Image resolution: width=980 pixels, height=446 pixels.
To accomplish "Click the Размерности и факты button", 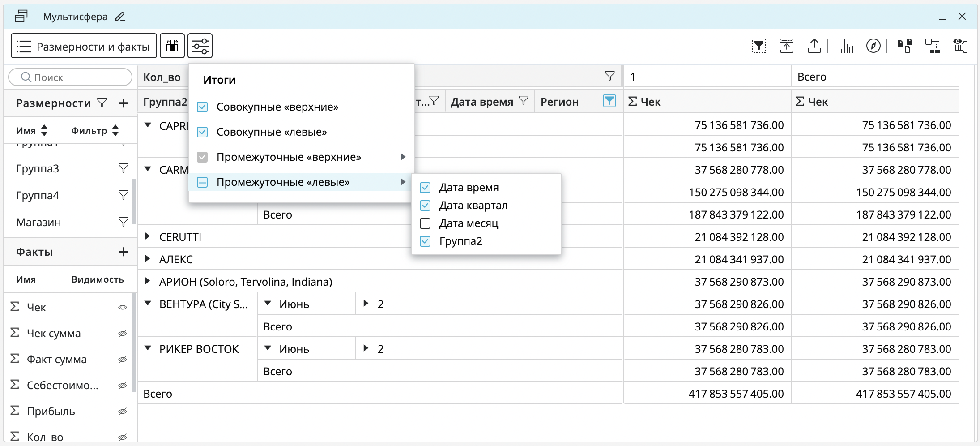I will 84,46.
